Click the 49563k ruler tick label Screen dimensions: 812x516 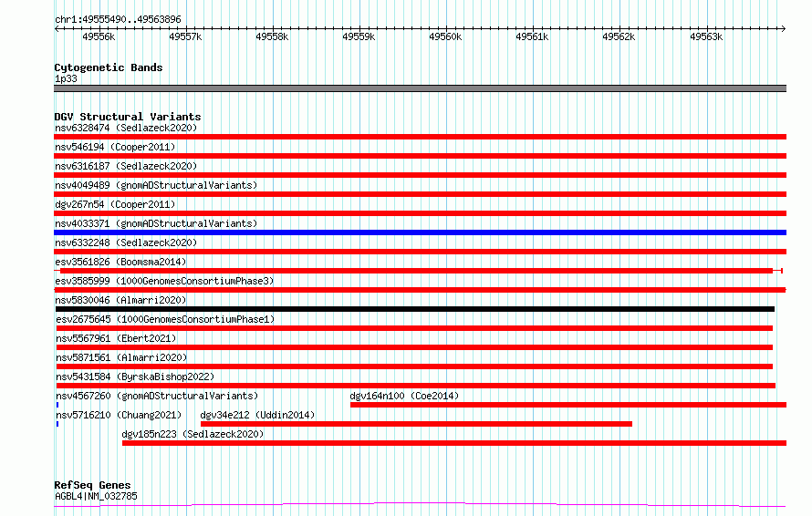click(706, 36)
